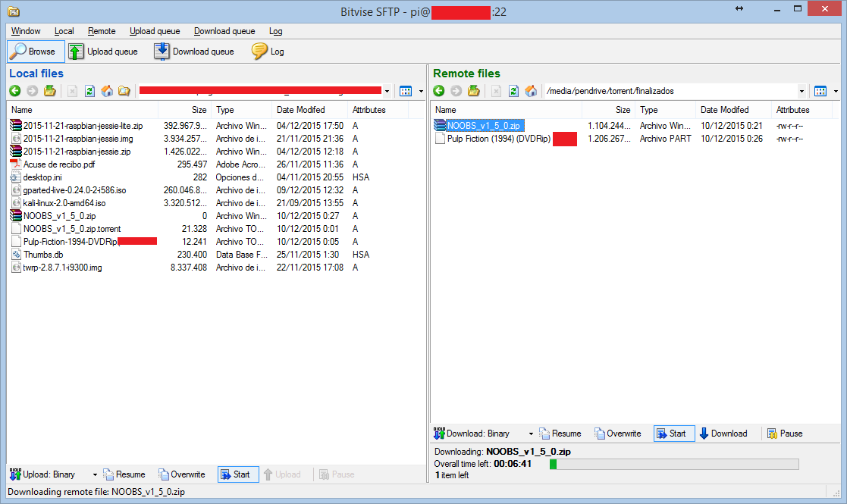The image size is (847, 504).
Task: Show the Log via toolbar speech-bubble icon
Action: click(x=260, y=52)
